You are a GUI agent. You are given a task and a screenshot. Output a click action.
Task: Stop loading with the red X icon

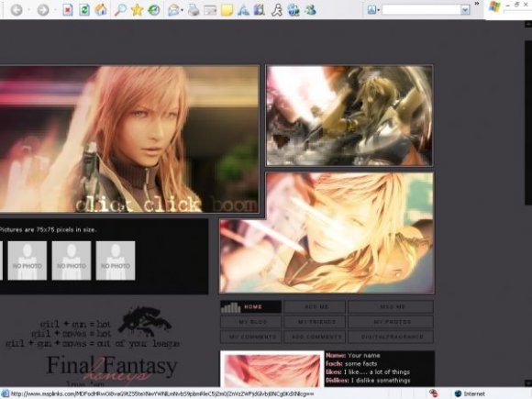pos(68,10)
